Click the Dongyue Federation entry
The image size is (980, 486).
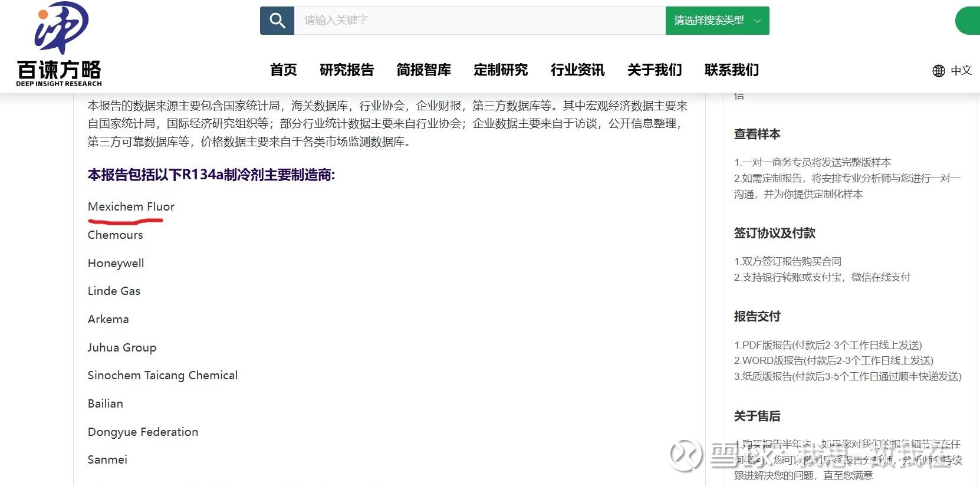[x=143, y=432]
